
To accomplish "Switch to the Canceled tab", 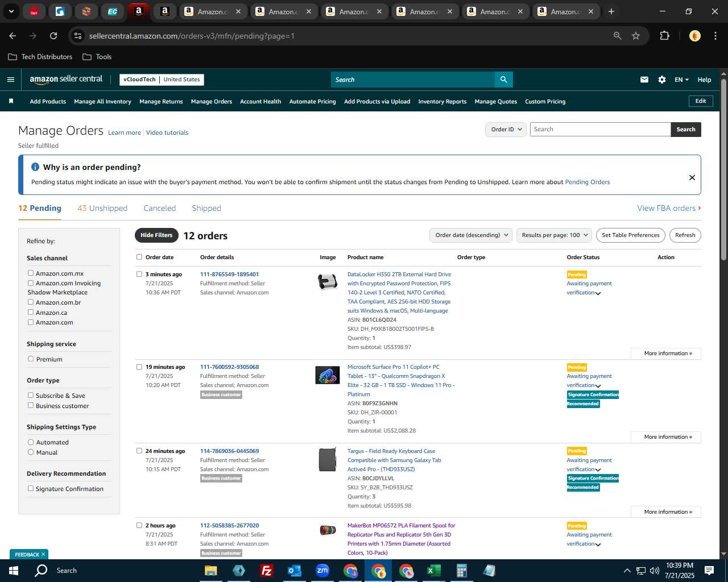I will [160, 209].
